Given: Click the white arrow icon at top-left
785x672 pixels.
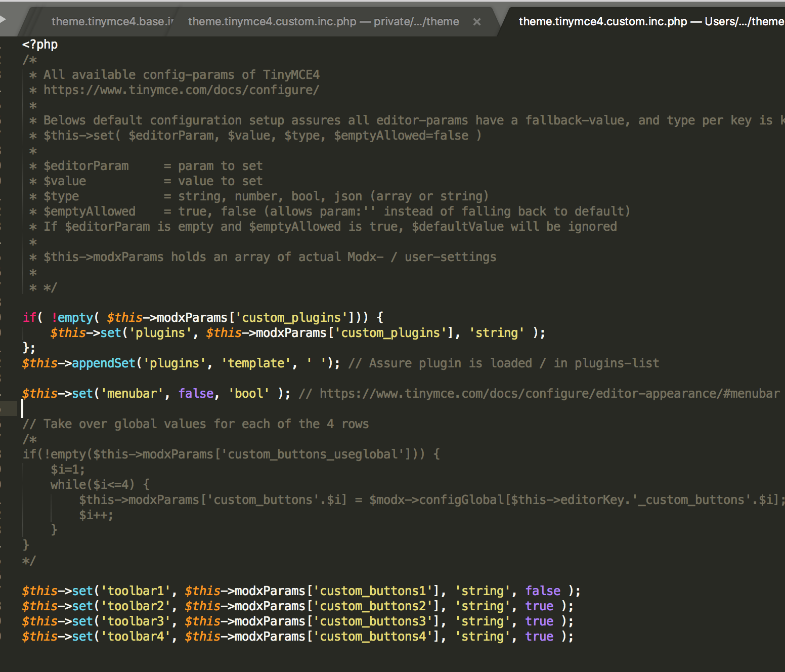Looking at the screenshot, I should point(5,19).
